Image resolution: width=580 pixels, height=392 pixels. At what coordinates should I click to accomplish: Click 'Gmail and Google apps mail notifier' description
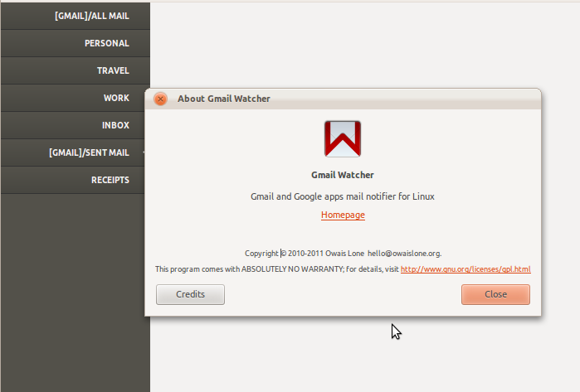[343, 196]
